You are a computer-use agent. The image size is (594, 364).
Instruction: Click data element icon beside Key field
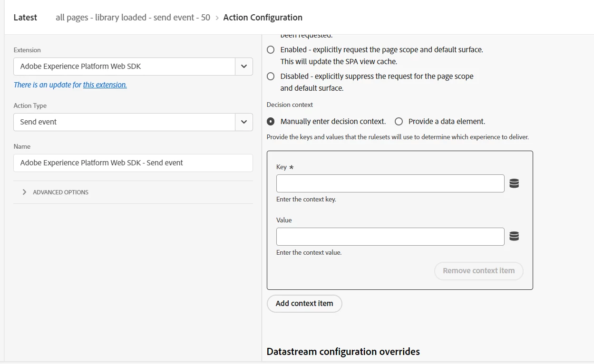coord(514,183)
